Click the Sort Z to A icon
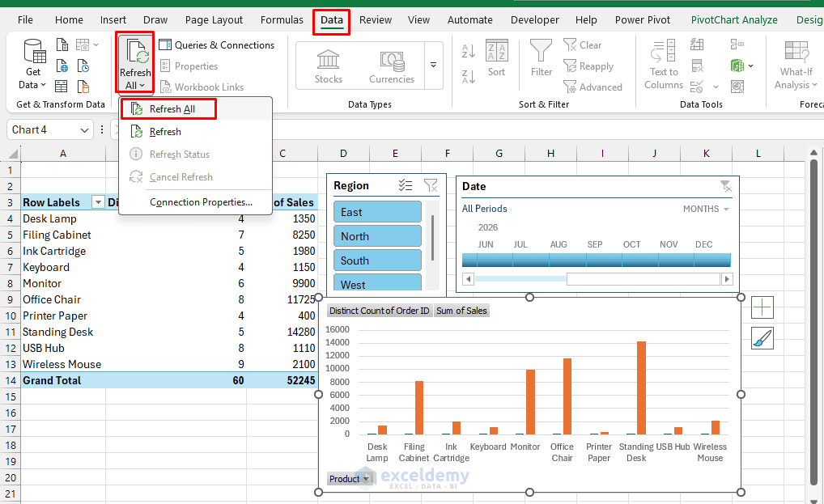Screen dimensions: 824x504 [x=468, y=77]
